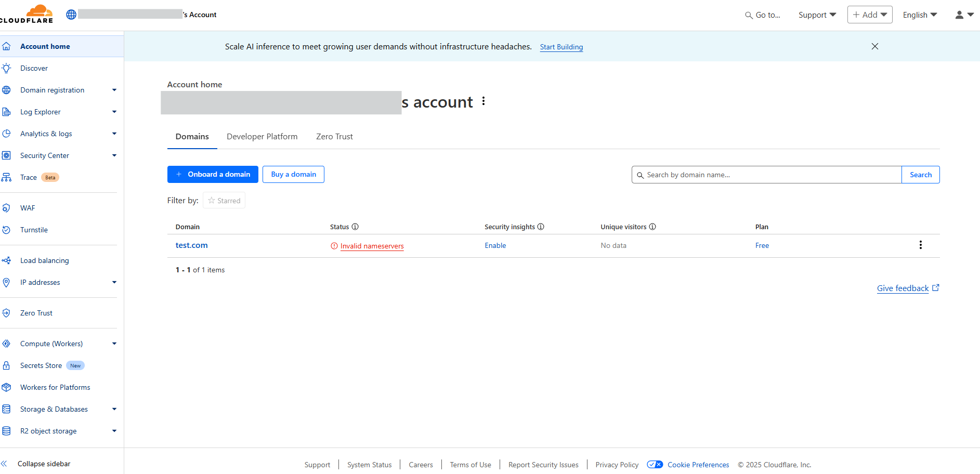Click the Trace network icon
This screenshot has width=980, height=474.
(6, 177)
